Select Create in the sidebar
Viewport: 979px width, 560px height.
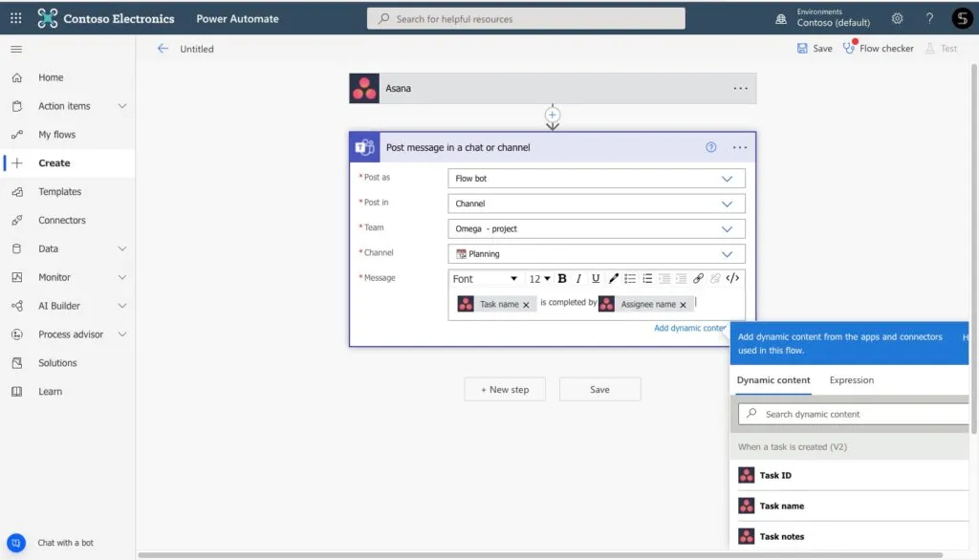point(68,163)
